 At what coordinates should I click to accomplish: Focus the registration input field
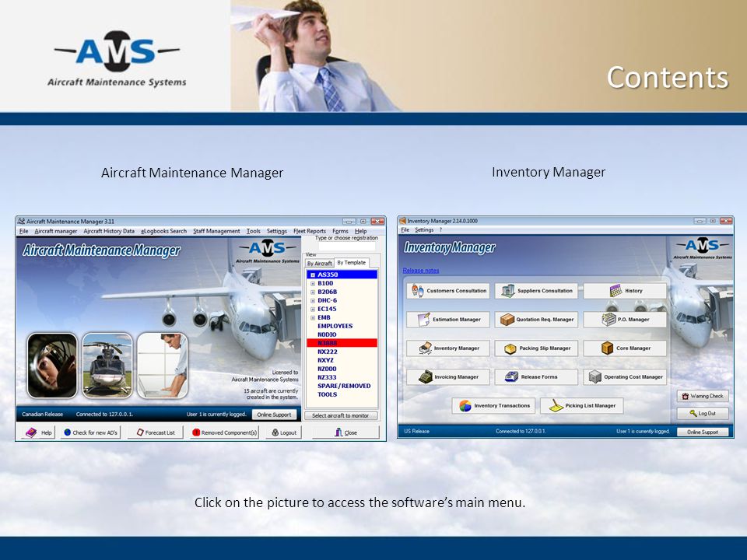point(347,247)
